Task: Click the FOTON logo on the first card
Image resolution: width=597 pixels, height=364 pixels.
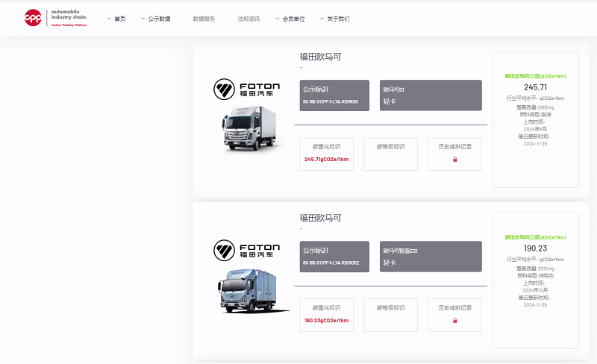Action: 246,90
